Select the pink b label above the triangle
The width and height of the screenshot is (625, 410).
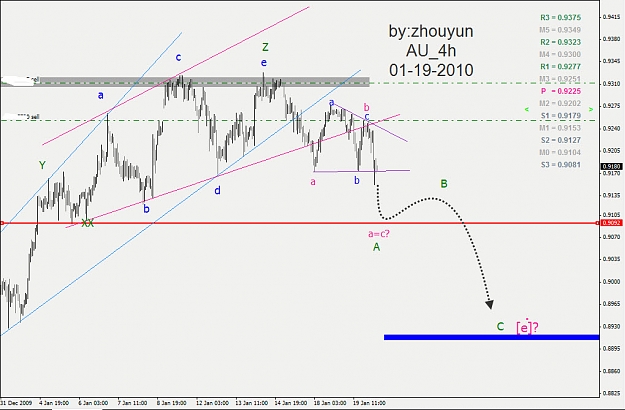367,107
